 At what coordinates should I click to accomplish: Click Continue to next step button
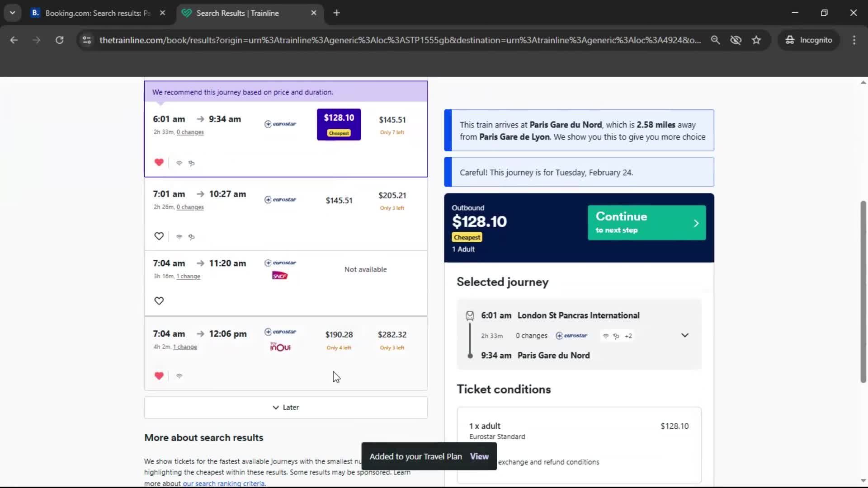[646, 223]
